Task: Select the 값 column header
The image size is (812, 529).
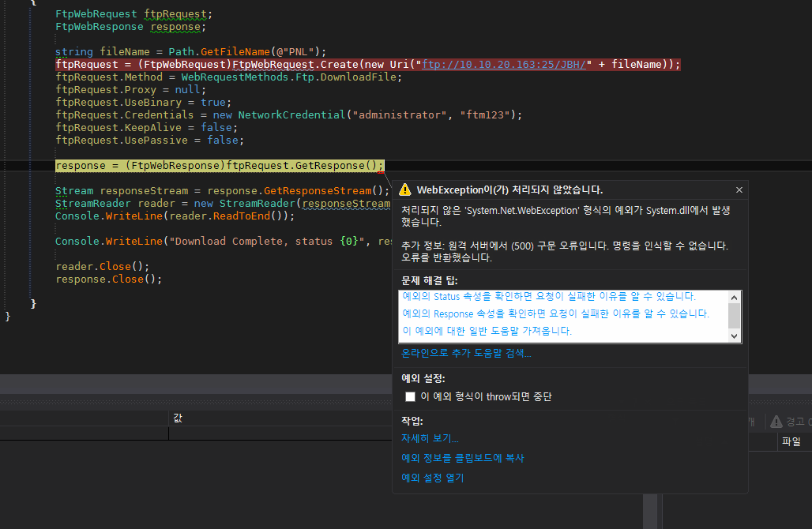Action: (178, 418)
